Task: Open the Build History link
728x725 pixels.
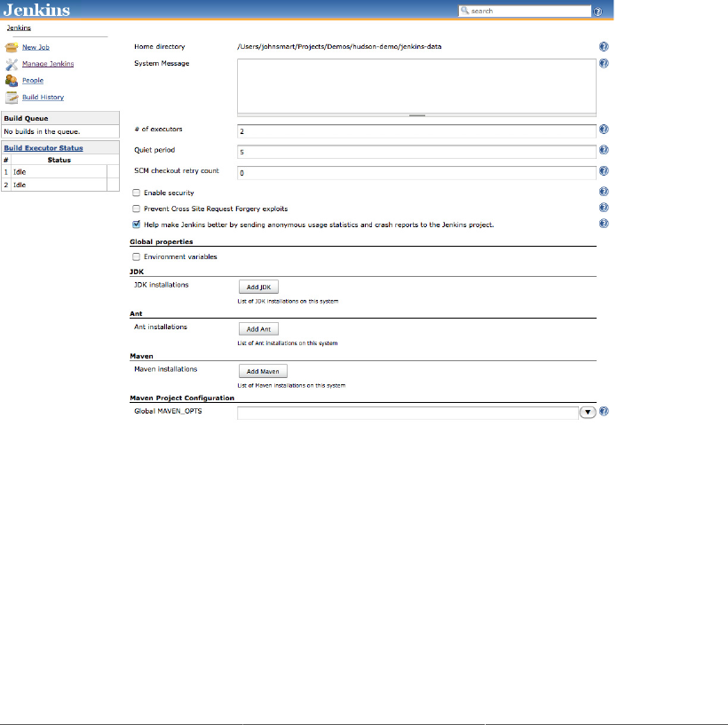Action: coord(44,98)
